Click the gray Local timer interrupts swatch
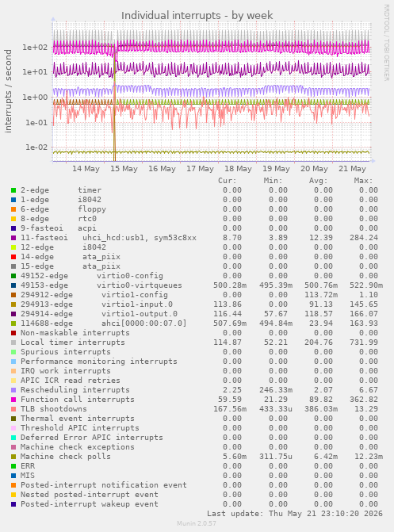 point(13,343)
